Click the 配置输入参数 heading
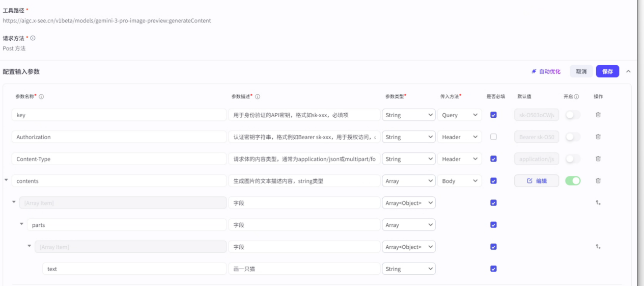This screenshot has width=644, height=286. click(21, 71)
